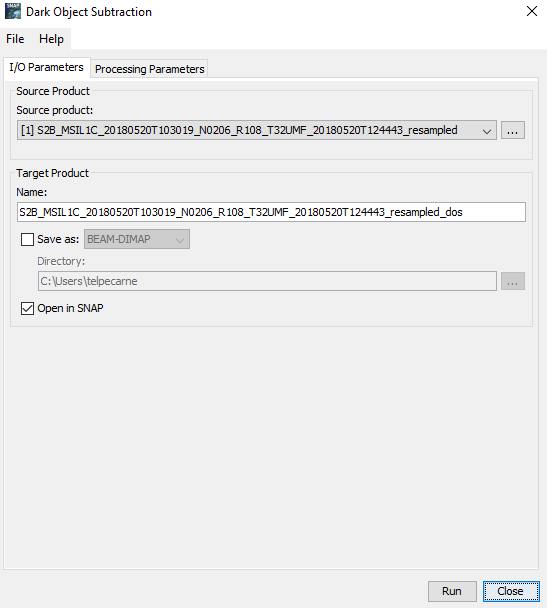Viewport: 547px width, 608px height.
Task: Uncheck the Open in SNAP checkbox
Action: [x=27, y=309]
